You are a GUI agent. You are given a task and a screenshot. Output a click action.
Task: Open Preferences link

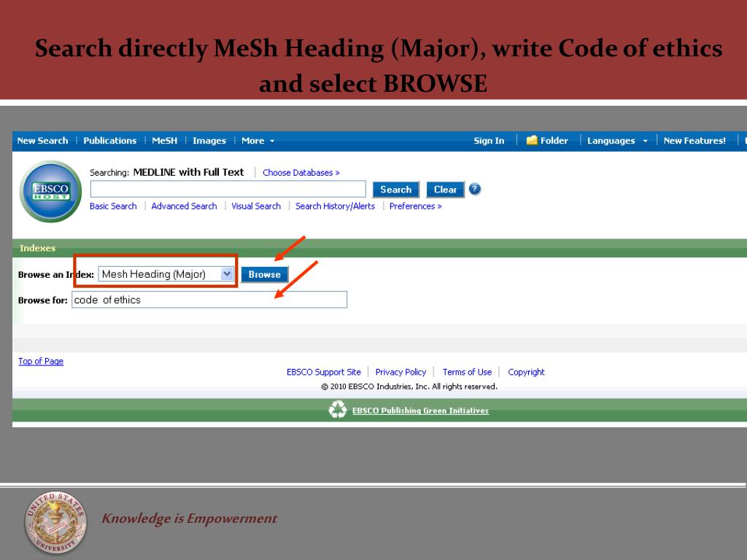(415, 206)
